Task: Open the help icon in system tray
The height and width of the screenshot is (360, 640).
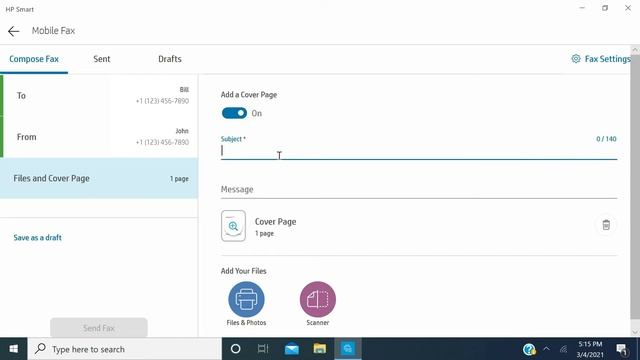Action: coord(529,349)
